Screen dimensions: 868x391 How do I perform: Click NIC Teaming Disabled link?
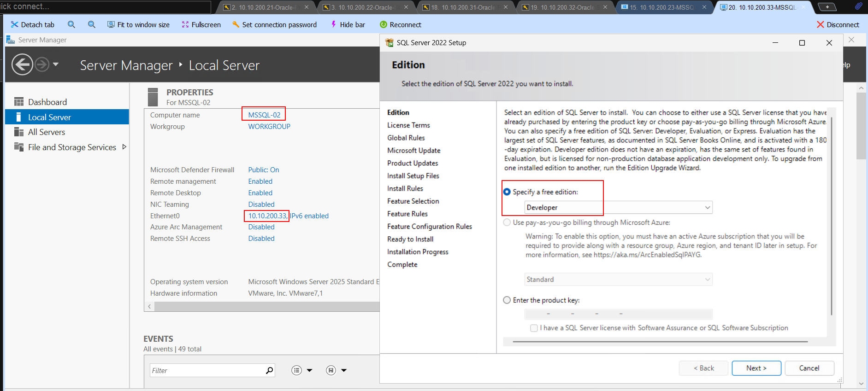pyautogui.click(x=261, y=204)
